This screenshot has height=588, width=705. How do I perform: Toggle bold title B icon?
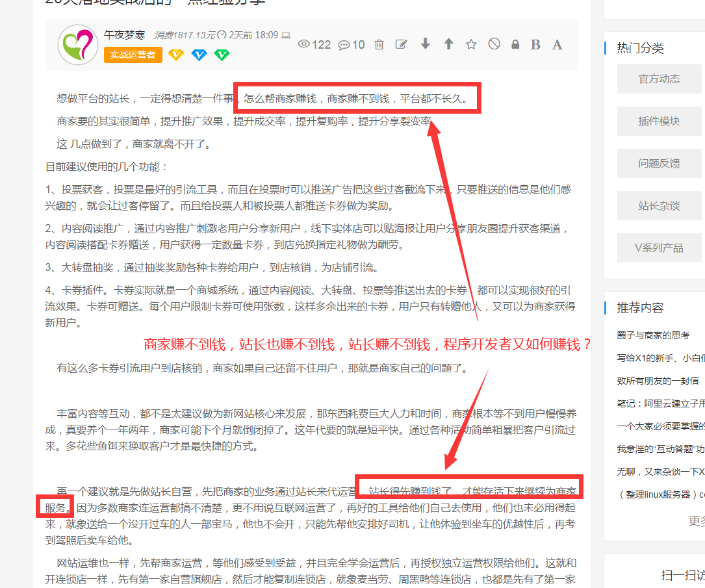pyautogui.click(x=535, y=44)
